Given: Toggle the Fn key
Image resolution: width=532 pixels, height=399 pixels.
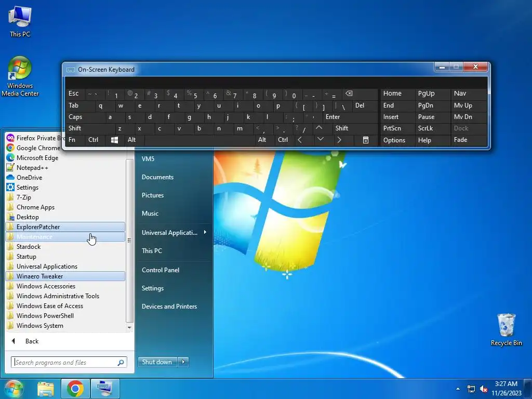Looking at the screenshot, I should (75, 140).
